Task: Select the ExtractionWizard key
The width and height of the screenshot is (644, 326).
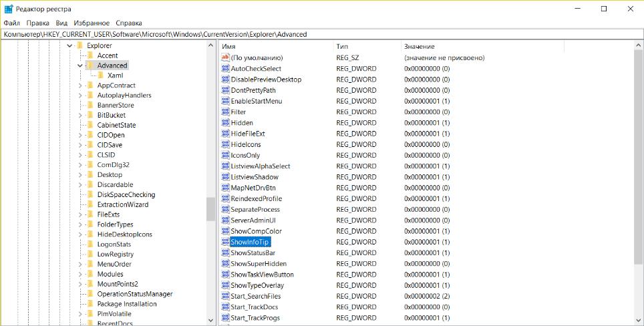Action: (123, 204)
